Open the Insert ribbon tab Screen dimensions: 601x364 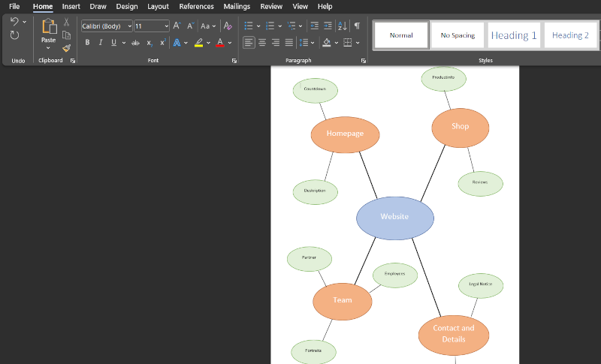coord(71,6)
